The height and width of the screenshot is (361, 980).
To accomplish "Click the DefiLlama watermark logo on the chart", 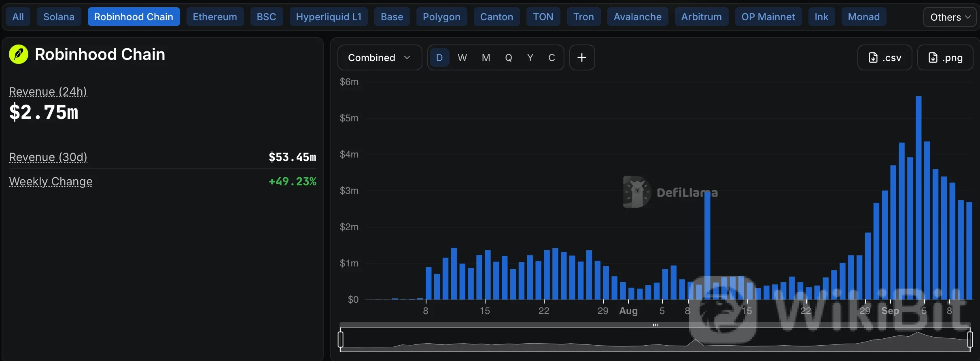I will (x=637, y=192).
